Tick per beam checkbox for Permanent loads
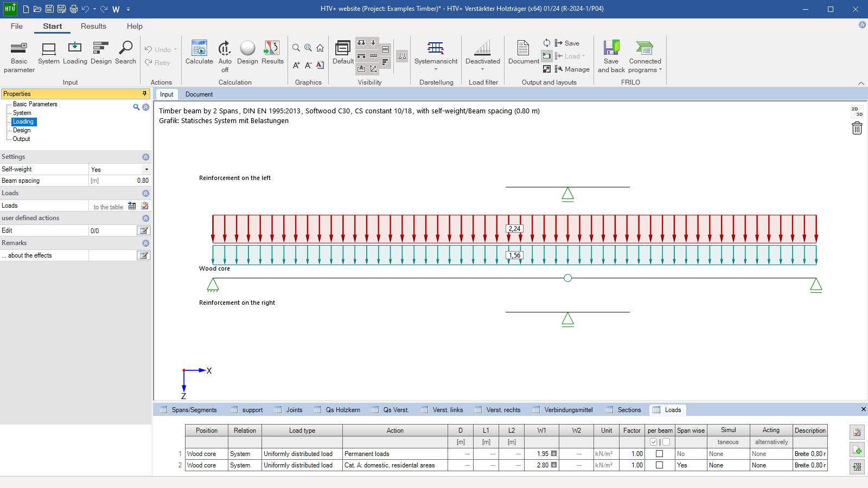The image size is (868, 488). (659, 454)
